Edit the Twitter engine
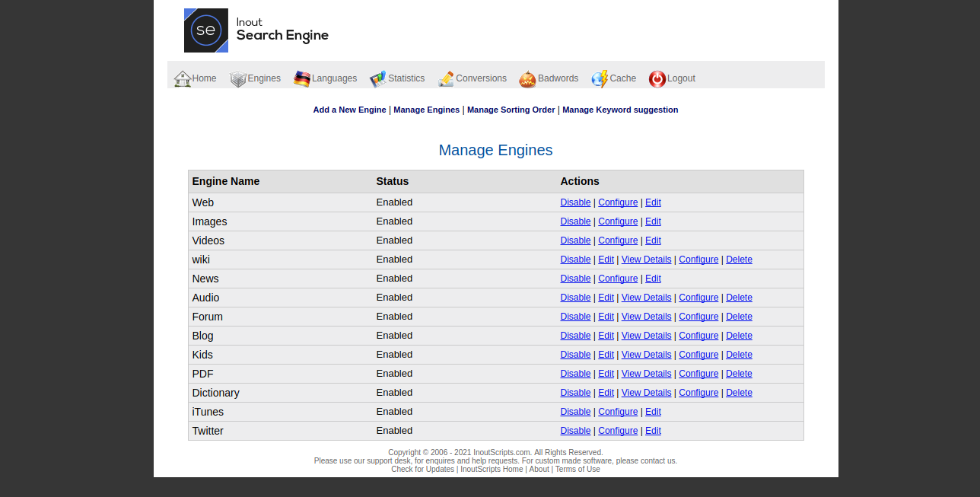 point(653,431)
